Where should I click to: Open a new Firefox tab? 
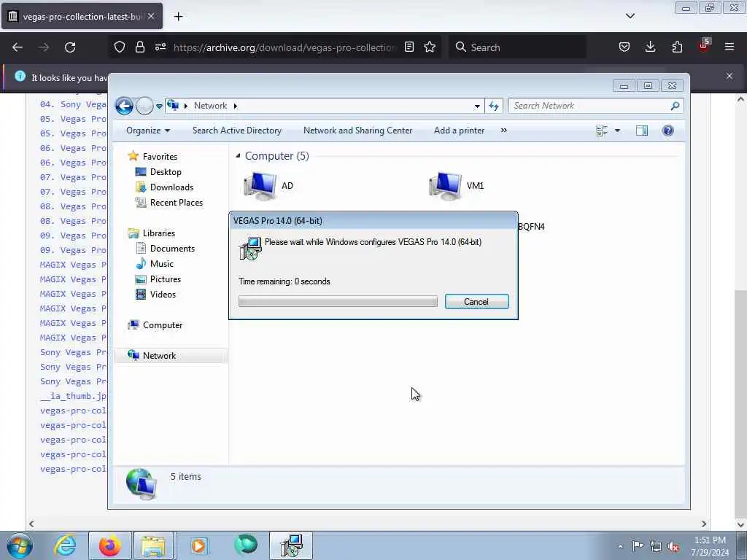(x=178, y=17)
